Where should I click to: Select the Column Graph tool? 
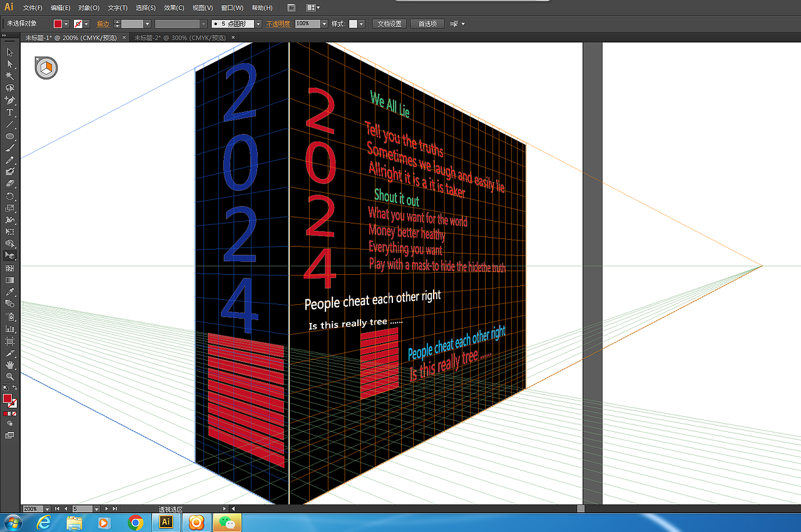click(x=10, y=328)
